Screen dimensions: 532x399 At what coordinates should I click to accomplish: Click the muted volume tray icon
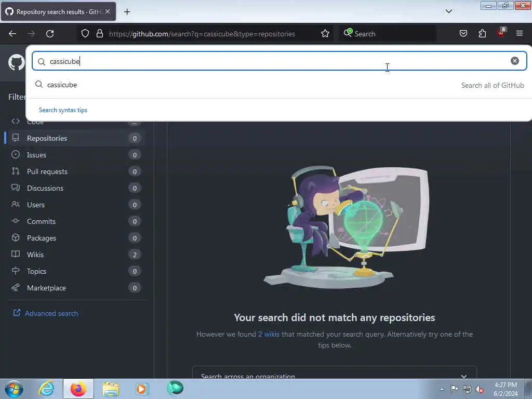pos(480,390)
